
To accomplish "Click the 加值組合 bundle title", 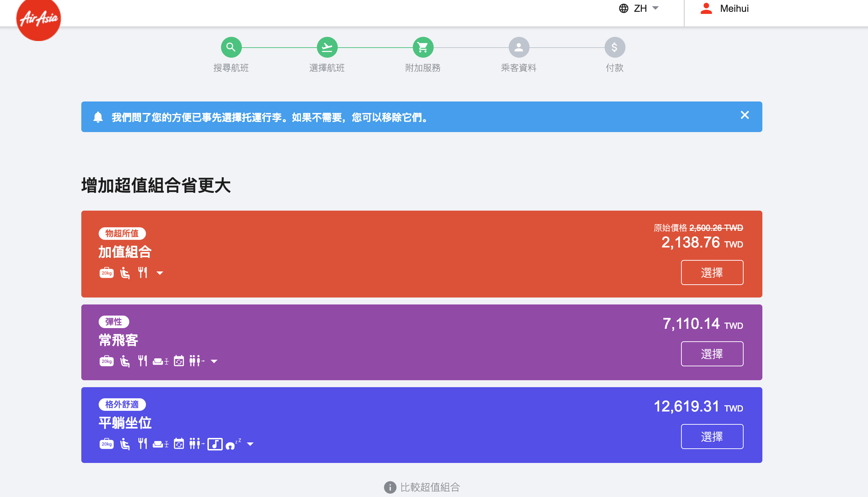I will pyautogui.click(x=125, y=252).
